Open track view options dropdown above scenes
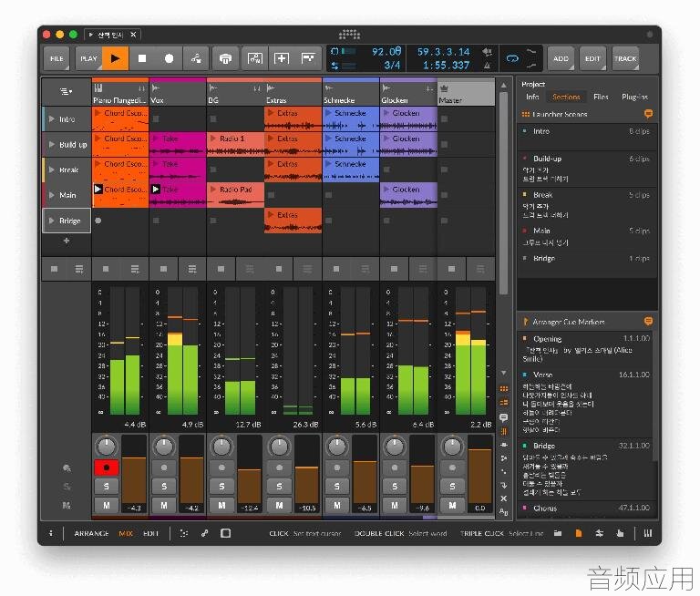Screen dimensions: 700x596 [x=66, y=91]
